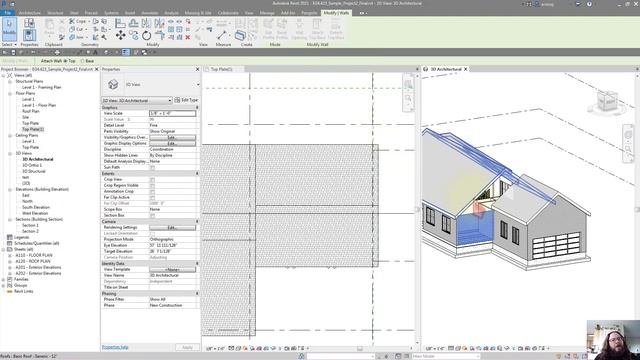Click Edit Type button
Screen dimensions: 640x360
click(187, 100)
